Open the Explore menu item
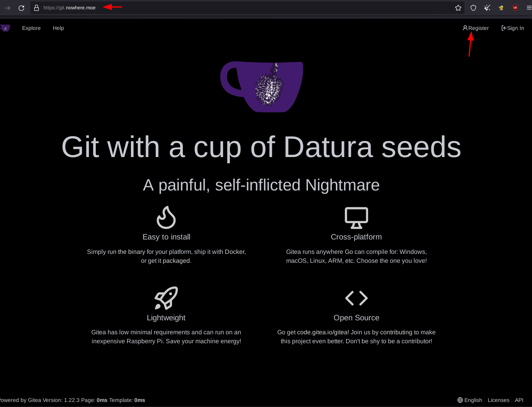 [31, 28]
